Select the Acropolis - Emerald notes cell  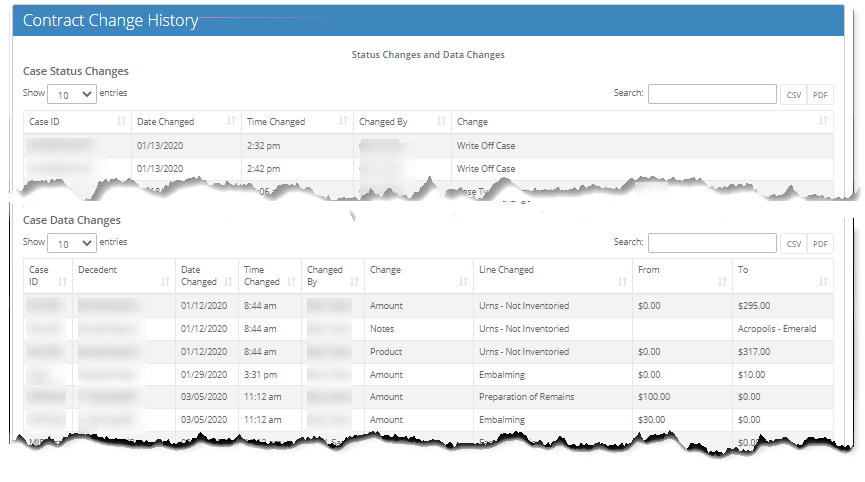[776, 329]
